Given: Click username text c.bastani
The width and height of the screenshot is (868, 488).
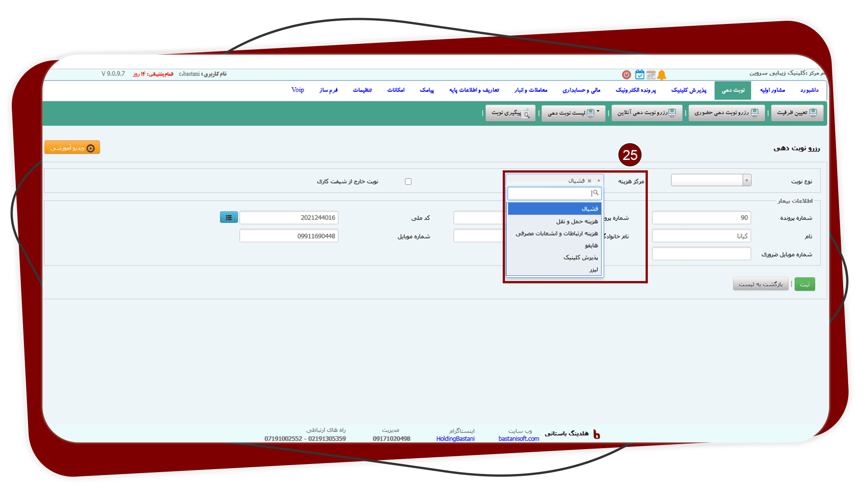Looking at the screenshot, I should [189, 74].
